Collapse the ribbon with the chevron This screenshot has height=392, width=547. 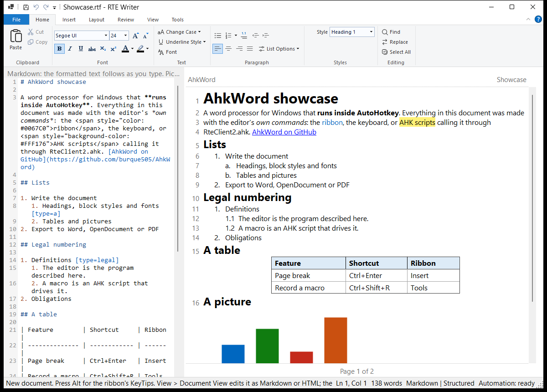528,19
